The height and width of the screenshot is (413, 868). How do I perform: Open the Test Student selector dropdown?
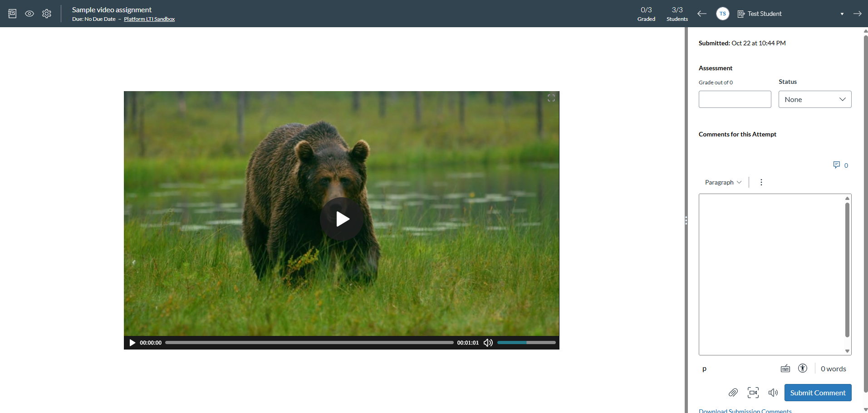(791, 14)
